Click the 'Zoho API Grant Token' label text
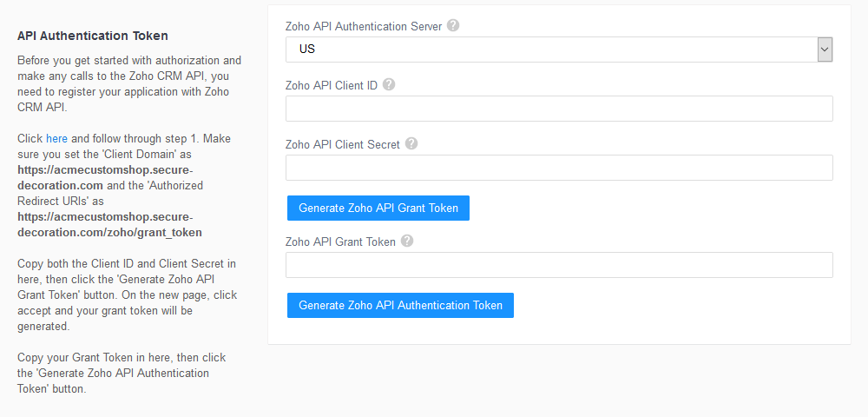 coord(340,242)
